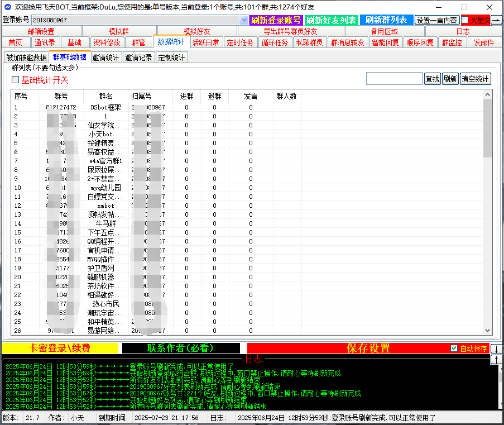This screenshot has width=504, height=425.
Task: Open the 定制统计 sub-tab
Action: point(172,58)
